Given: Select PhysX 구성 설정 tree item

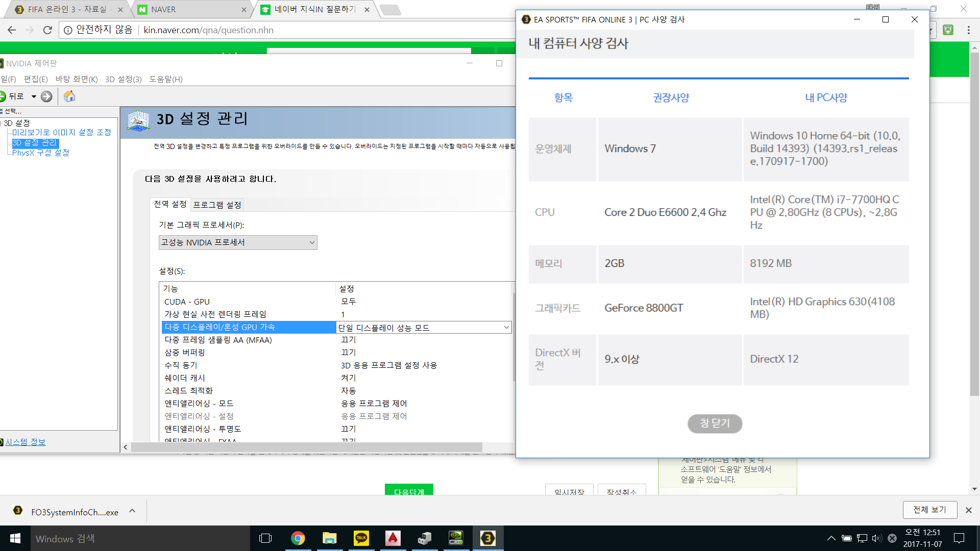Looking at the screenshot, I should [41, 153].
